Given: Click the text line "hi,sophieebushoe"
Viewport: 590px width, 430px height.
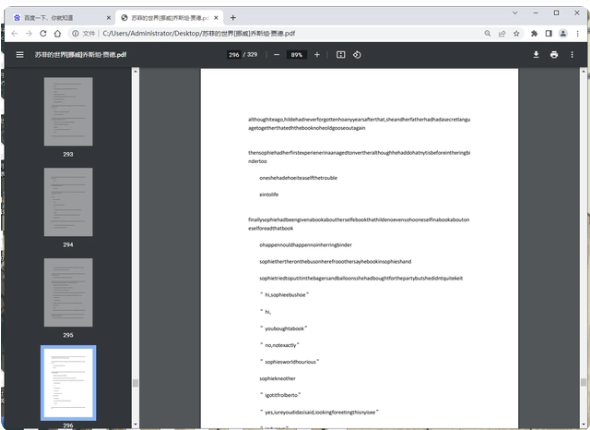Looking at the screenshot, I should click(284, 295).
